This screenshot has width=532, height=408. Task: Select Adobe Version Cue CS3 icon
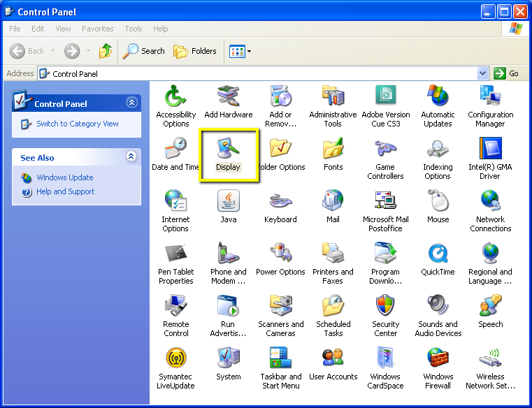(385, 96)
